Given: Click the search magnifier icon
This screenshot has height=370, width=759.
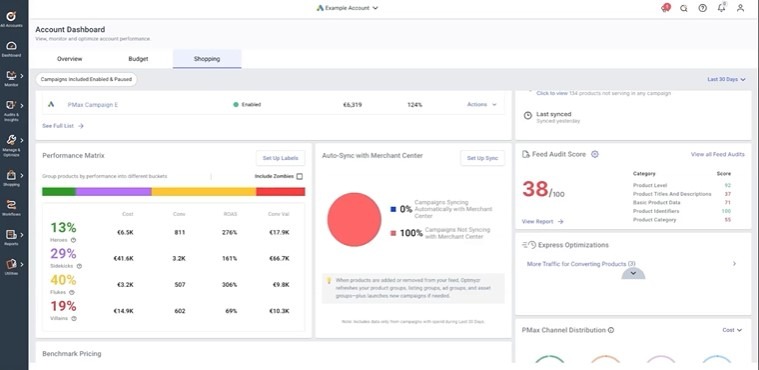Looking at the screenshot, I should click(683, 8).
